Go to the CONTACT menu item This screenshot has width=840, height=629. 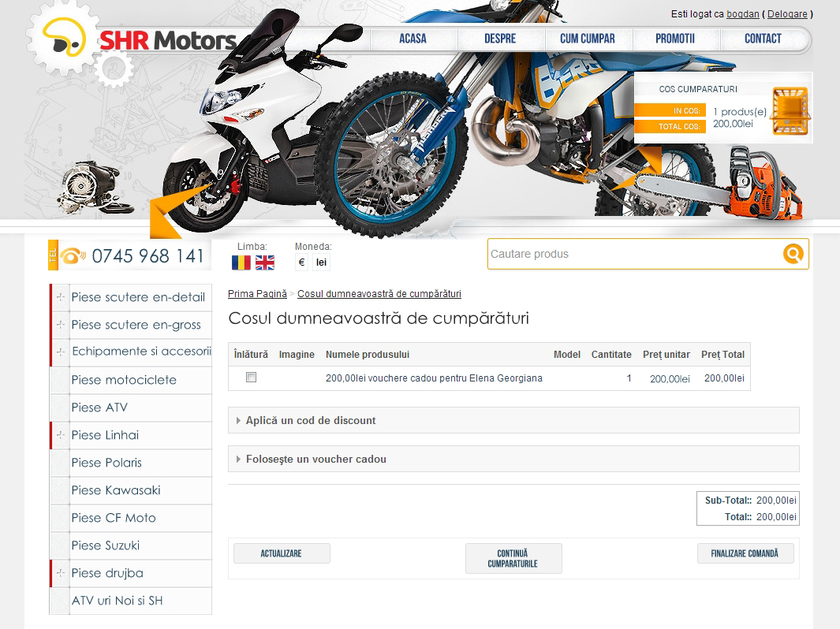(x=763, y=39)
